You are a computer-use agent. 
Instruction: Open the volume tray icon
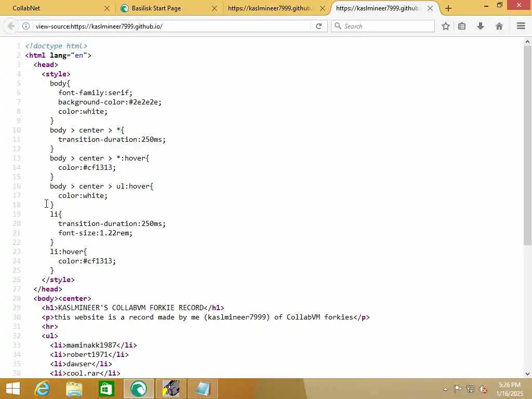[483, 389]
